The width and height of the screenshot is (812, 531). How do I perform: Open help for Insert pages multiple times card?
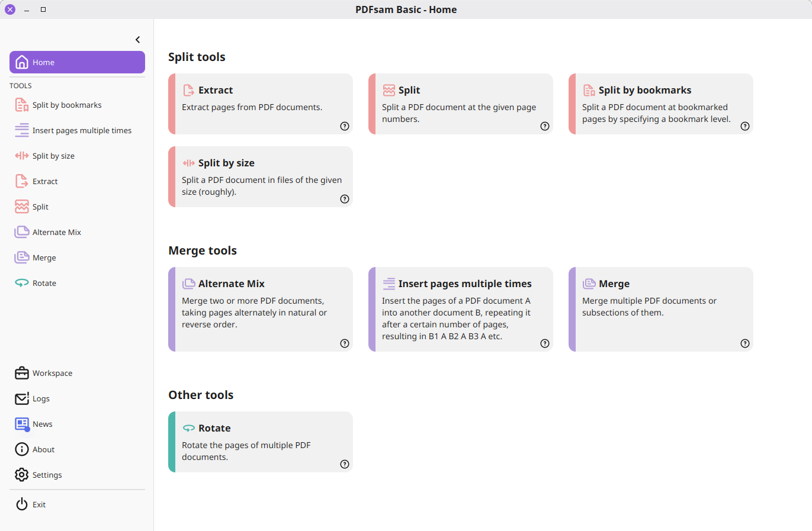click(x=545, y=343)
